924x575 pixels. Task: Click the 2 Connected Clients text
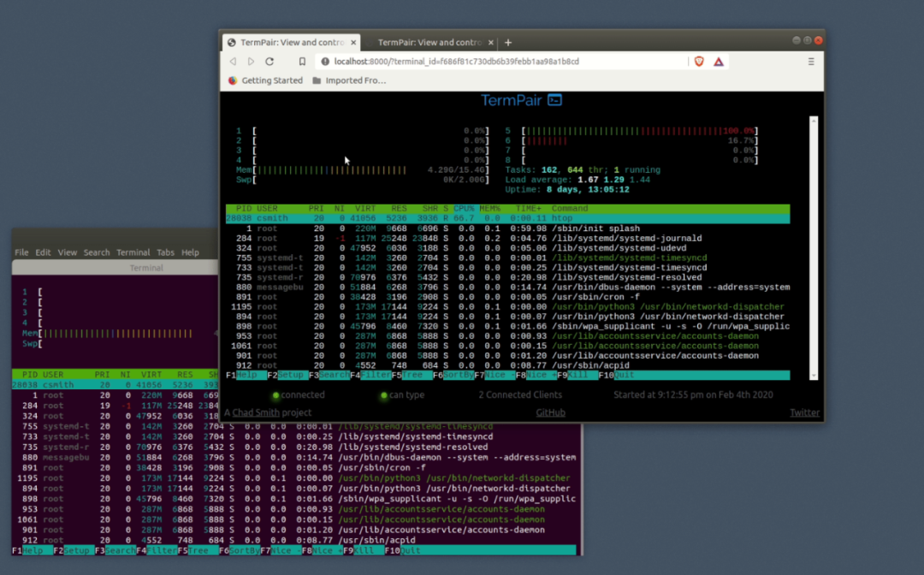520,394
